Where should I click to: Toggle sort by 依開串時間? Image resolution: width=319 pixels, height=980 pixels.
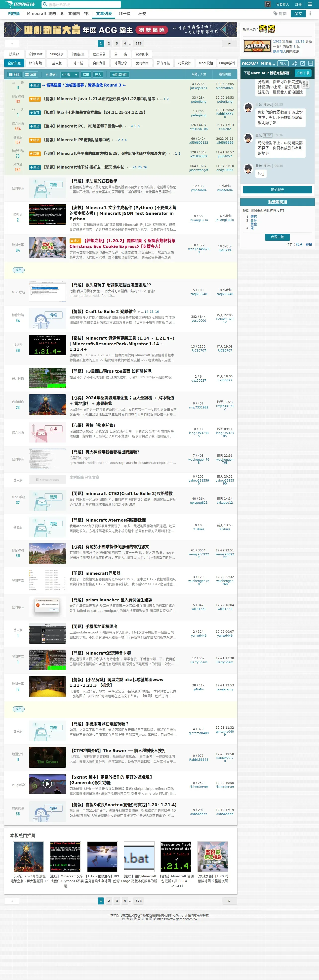pos(120,75)
